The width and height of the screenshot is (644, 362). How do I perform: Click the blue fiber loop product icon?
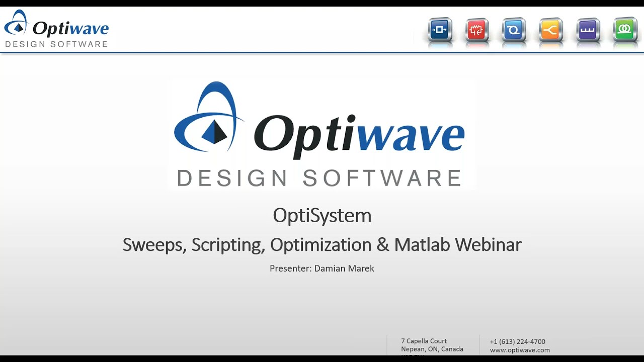(x=514, y=30)
